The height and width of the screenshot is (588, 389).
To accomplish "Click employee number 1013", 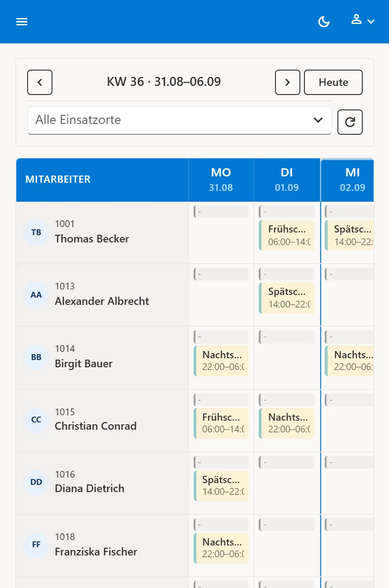I will (65, 286).
